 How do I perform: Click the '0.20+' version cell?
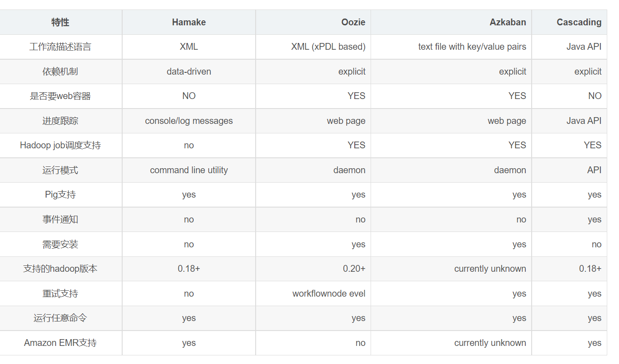point(354,269)
